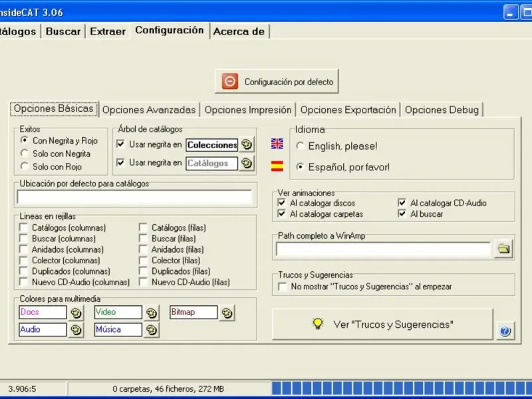Select Opciones Avanzadas tab
This screenshot has width=532, height=399.
(149, 110)
